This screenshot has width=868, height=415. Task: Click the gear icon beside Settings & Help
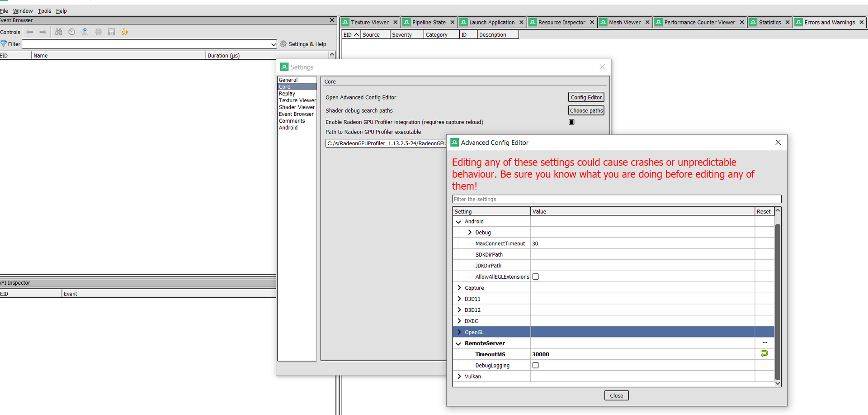coord(283,44)
